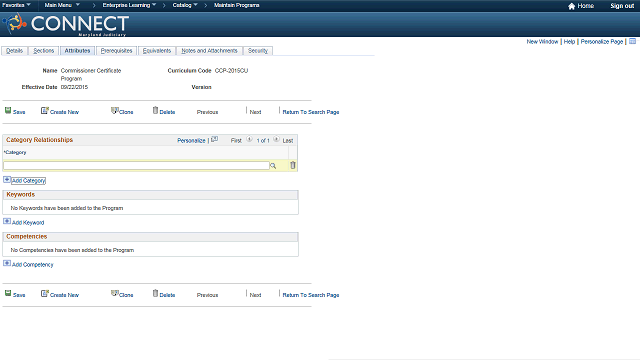The width and height of the screenshot is (640, 360).
Task: Click the Add Category plus icon
Action: click(7, 180)
